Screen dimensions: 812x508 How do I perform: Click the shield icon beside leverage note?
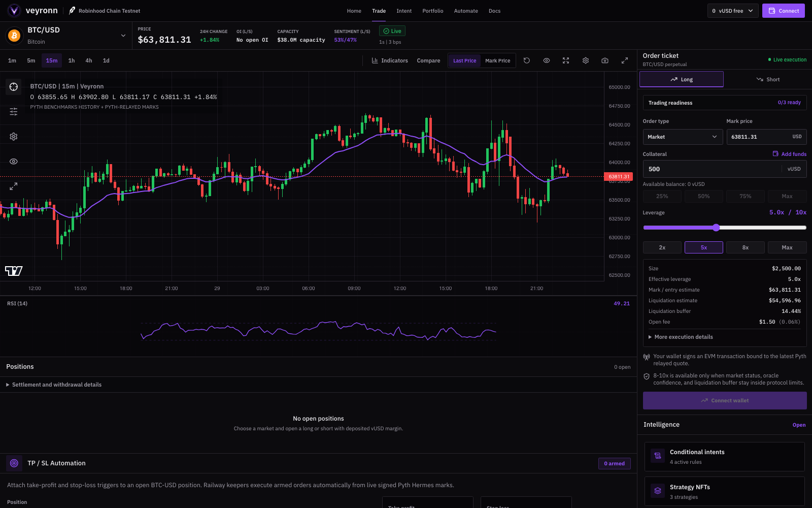(x=647, y=376)
